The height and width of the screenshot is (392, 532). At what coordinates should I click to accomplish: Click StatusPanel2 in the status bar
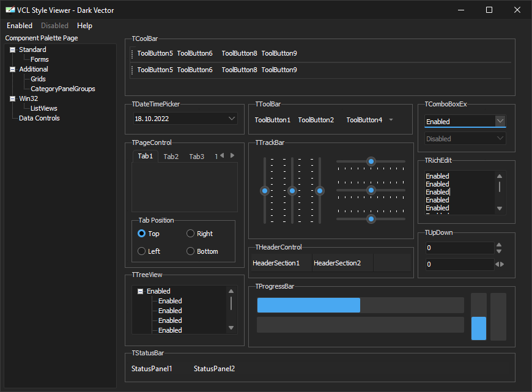[214, 369]
